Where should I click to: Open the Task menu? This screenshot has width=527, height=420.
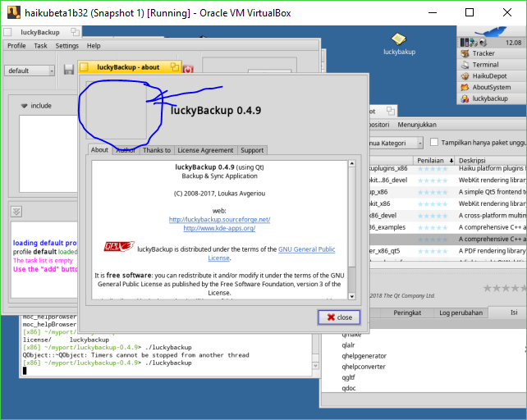(x=40, y=46)
